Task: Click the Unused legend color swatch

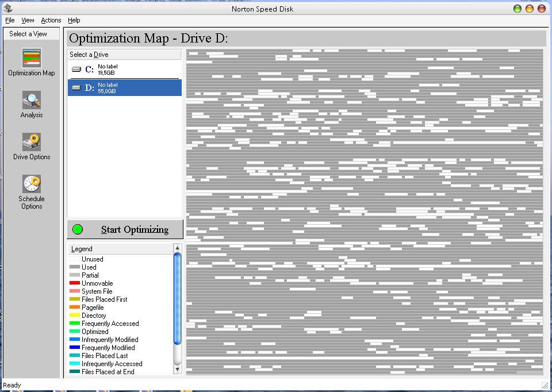Action: point(75,259)
